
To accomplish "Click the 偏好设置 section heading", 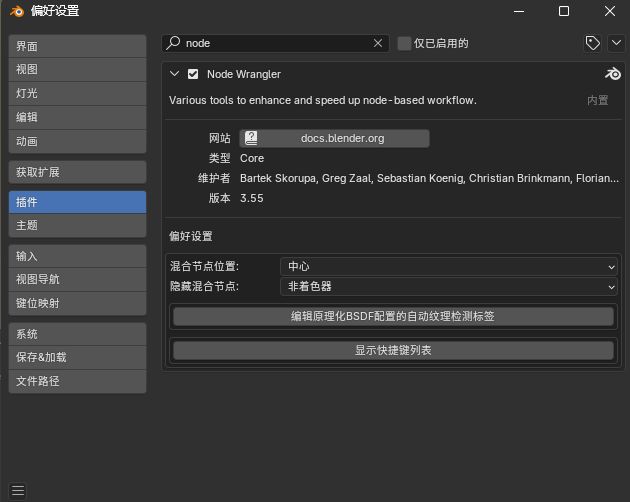I will [x=191, y=236].
